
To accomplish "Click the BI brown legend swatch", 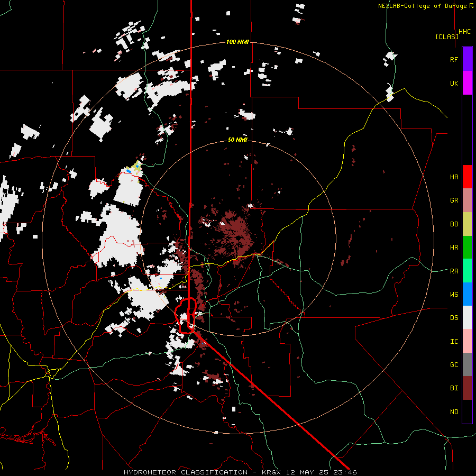I will click(467, 388).
